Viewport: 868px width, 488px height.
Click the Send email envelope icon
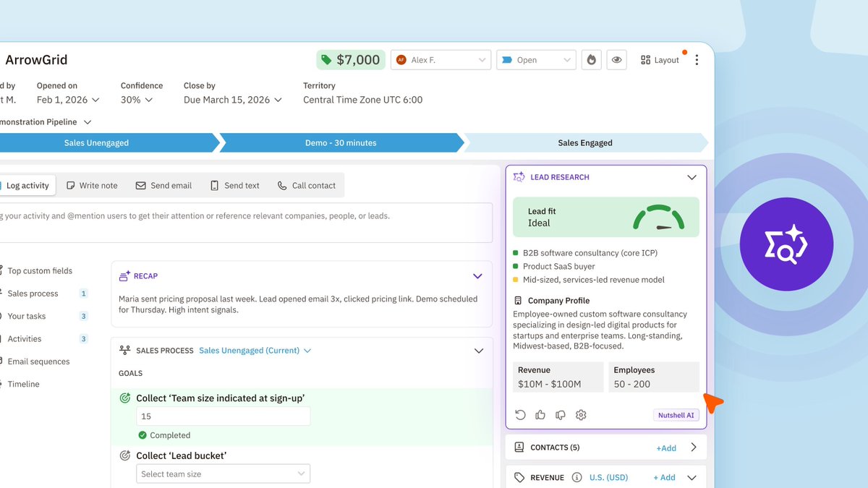[140, 186]
